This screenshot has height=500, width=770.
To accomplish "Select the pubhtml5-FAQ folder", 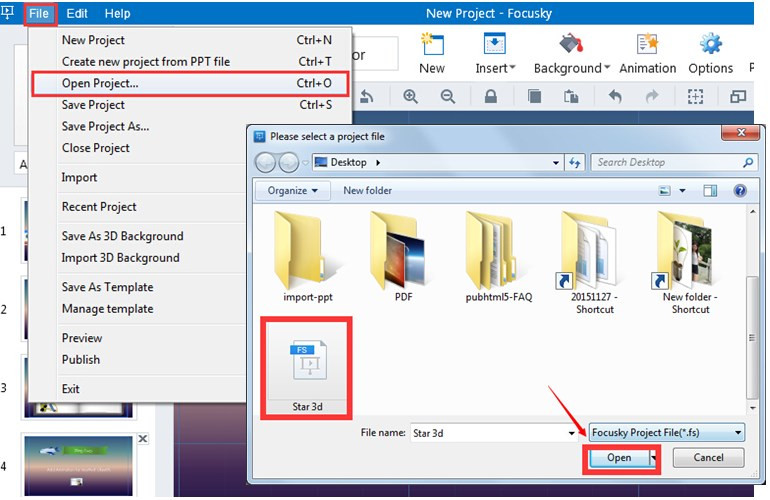I will click(498, 256).
